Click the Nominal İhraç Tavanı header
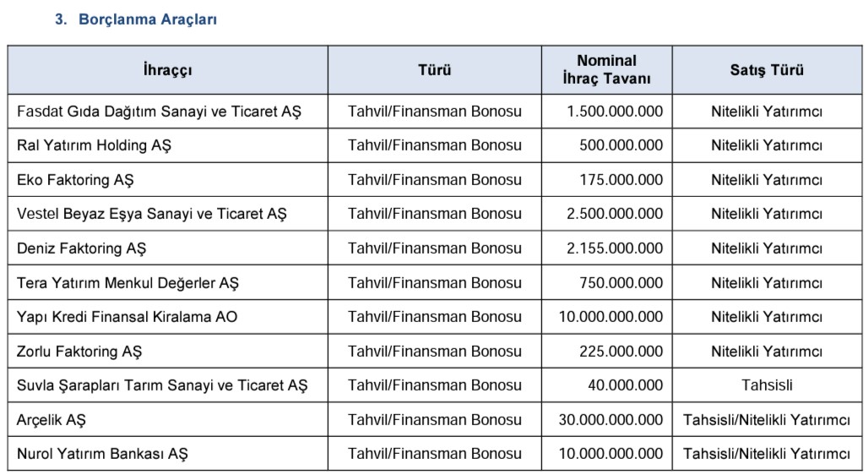The image size is (868, 475). coord(606,70)
